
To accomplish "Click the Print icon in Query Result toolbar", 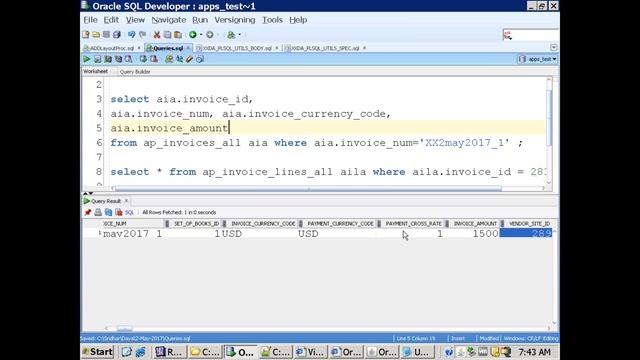I will click(98, 212).
